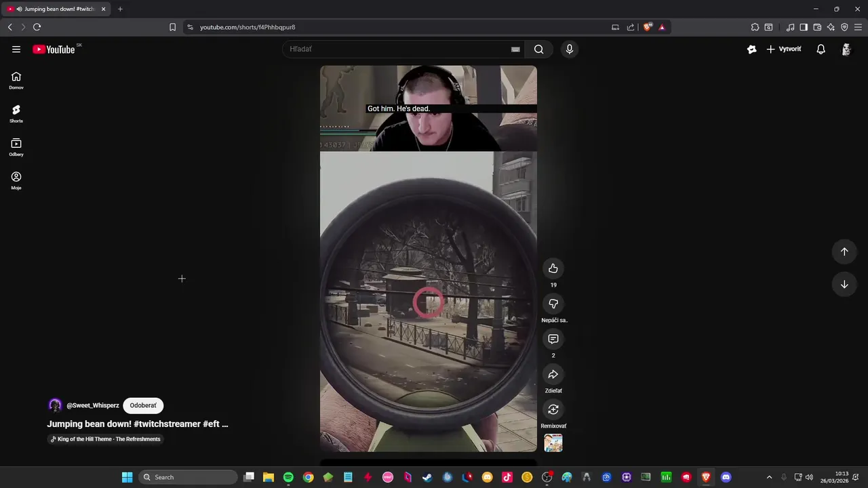Open King of the Hill Theme sound link

pyautogui.click(x=106, y=439)
